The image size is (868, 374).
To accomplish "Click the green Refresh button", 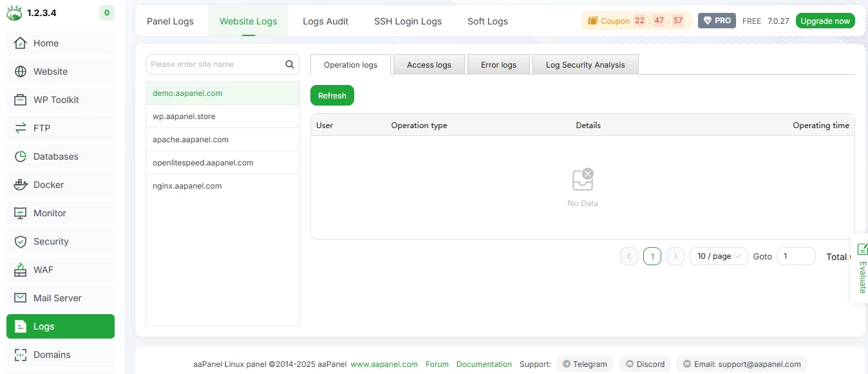I will (x=332, y=95).
